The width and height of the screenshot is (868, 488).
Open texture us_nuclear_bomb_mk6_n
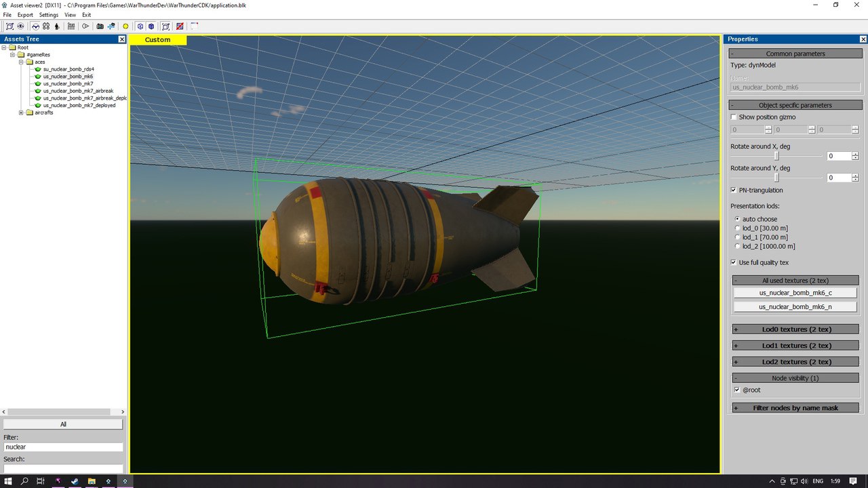[x=795, y=307]
